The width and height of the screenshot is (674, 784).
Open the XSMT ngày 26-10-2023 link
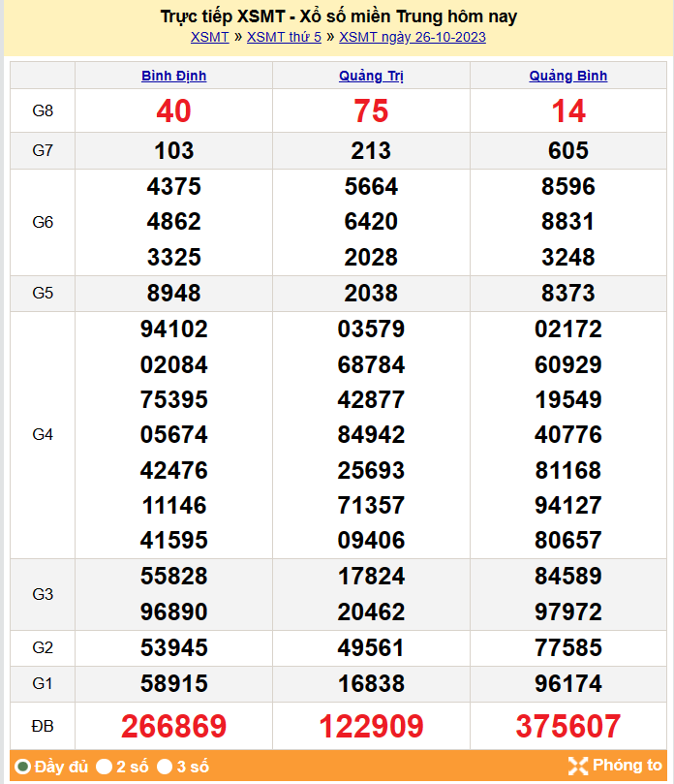pos(413,37)
